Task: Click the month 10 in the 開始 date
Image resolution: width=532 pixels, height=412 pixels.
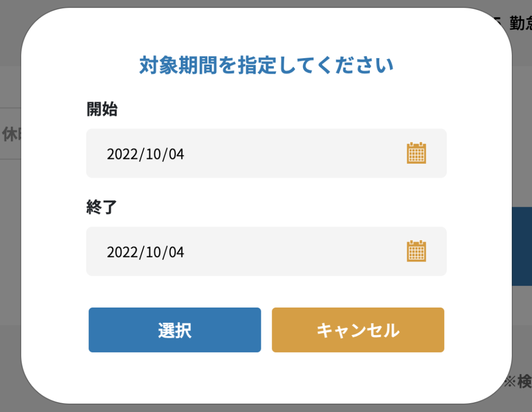Action: click(x=153, y=154)
